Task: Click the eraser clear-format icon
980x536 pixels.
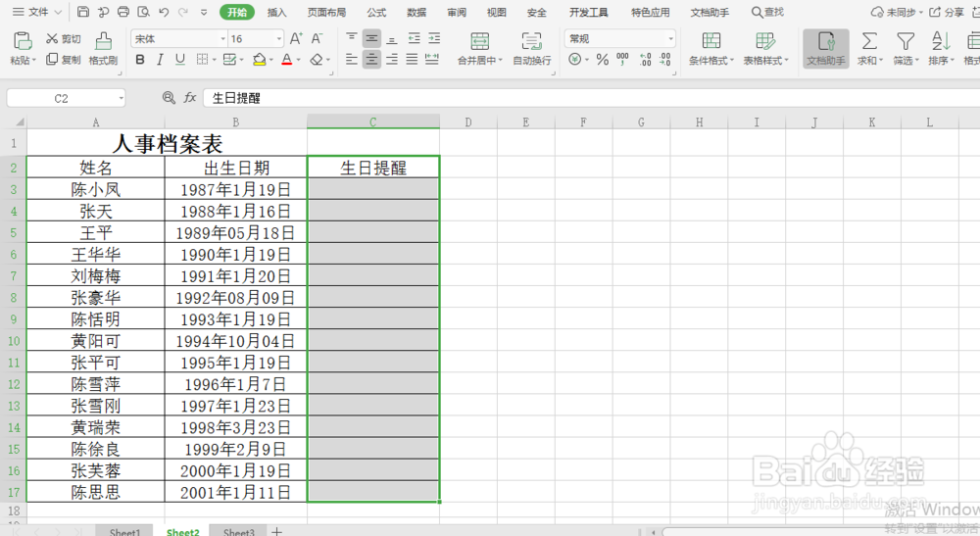Action: tap(317, 60)
